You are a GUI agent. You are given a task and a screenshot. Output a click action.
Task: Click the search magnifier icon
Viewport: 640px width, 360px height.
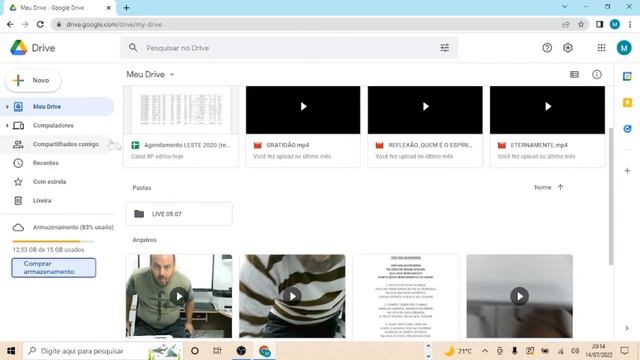click(x=133, y=48)
